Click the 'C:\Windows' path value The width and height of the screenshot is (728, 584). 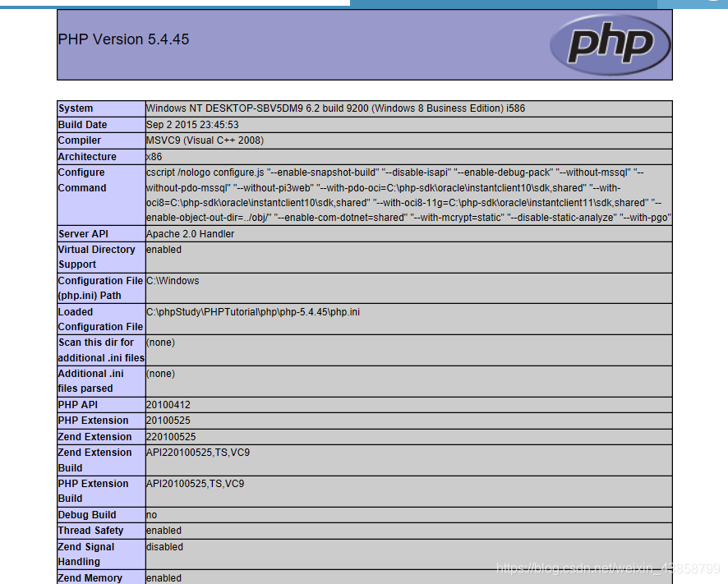(173, 281)
